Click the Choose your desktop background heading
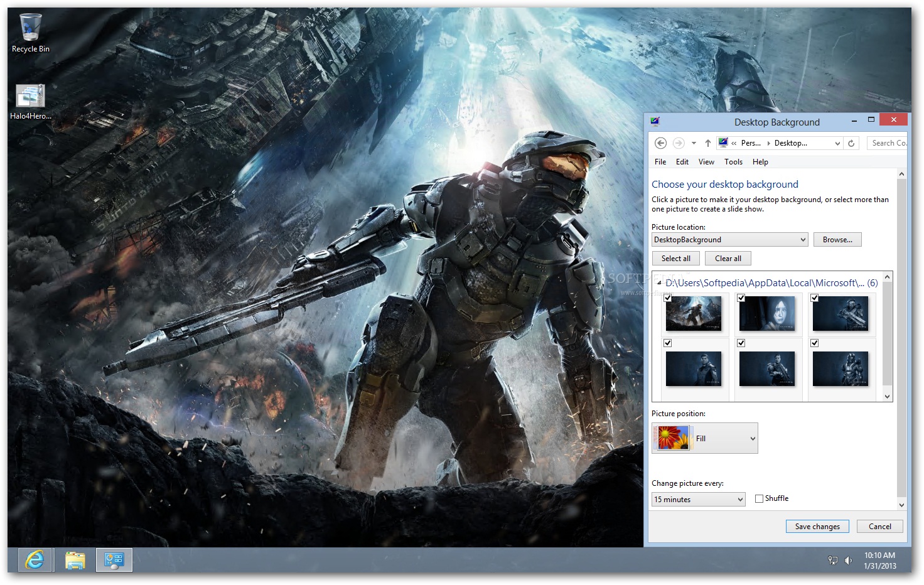924x585 pixels. point(725,185)
